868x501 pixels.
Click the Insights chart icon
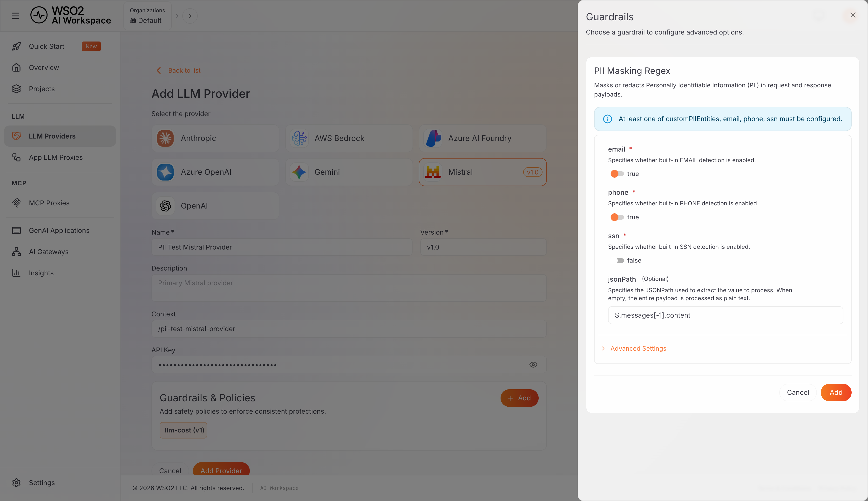click(x=16, y=273)
